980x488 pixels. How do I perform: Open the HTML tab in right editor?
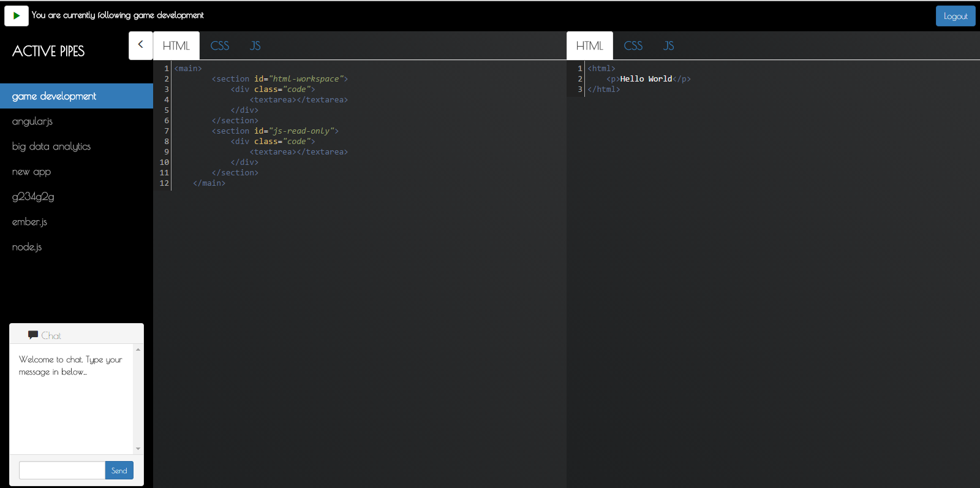point(590,46)
